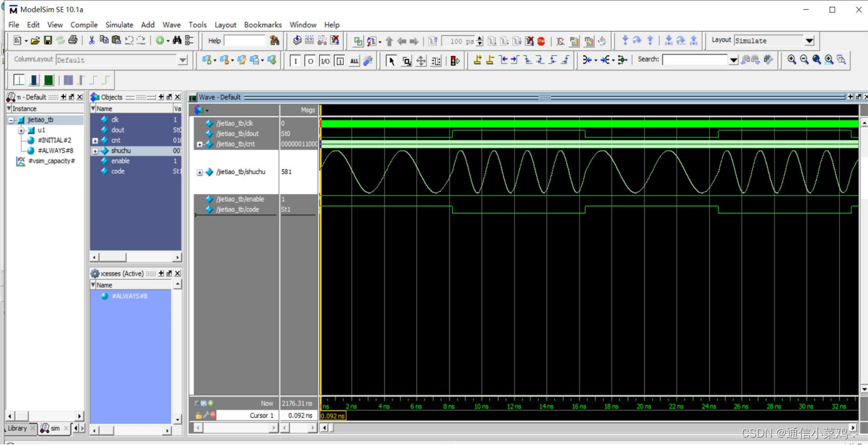Click the Zoom In magnifier icon
The image size is (868, 445).
click(x=792, y=59)
